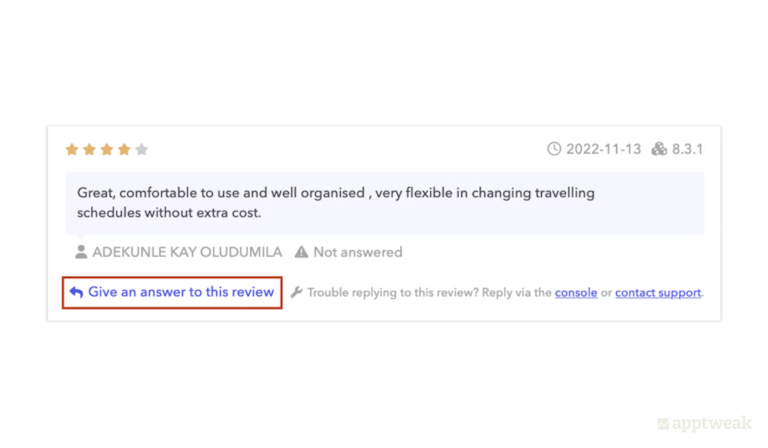Click the fifth gray empty star
Image resolution: width=768 pixels, height=448 pixels.
[x=141, y=150]
